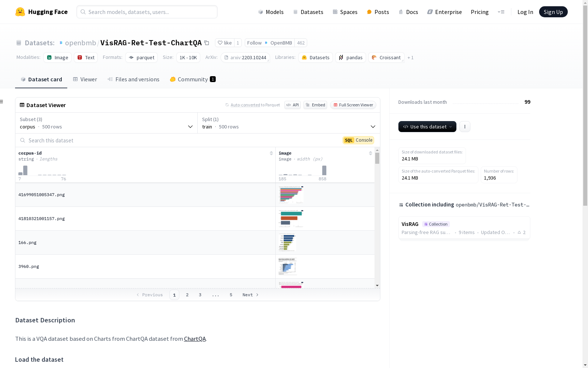Focus the Search models, datasets, users field
Image resolution: width=588 pixels, height=368 pixels.
coord(147,12)
